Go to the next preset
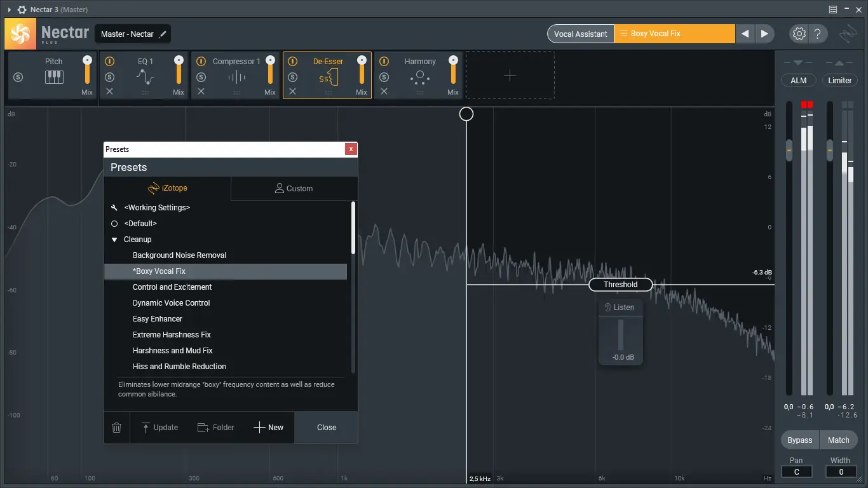 pos(764,34)
